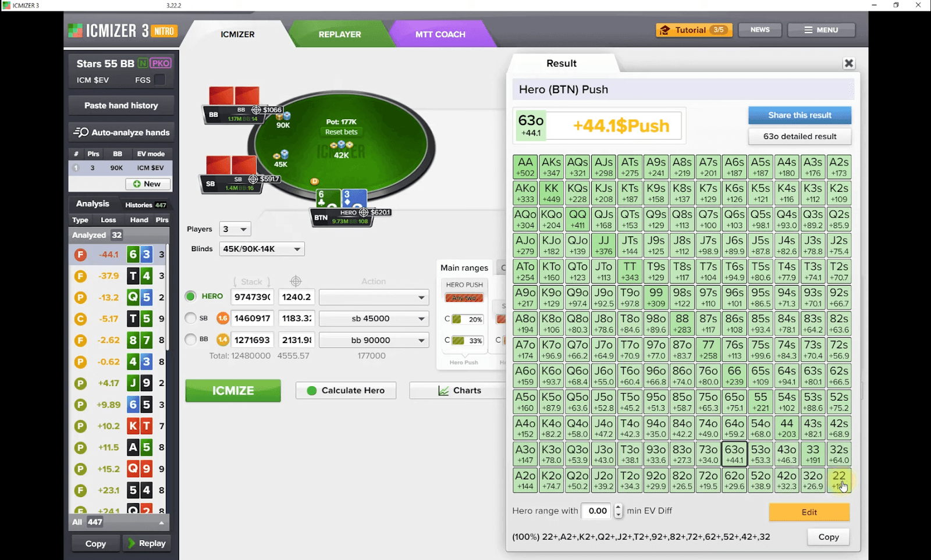Click the Replay arrow icon
The height and width of the screenshot is (560, 931).
132,543
